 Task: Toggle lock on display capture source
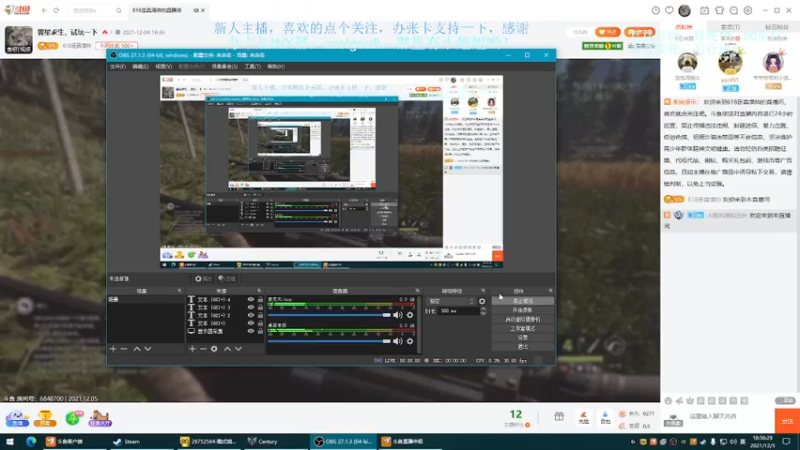point(260,331)
